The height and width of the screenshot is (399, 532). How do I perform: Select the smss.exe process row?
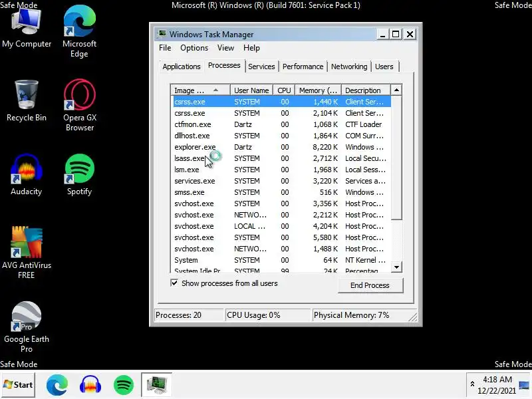[281, 192]
